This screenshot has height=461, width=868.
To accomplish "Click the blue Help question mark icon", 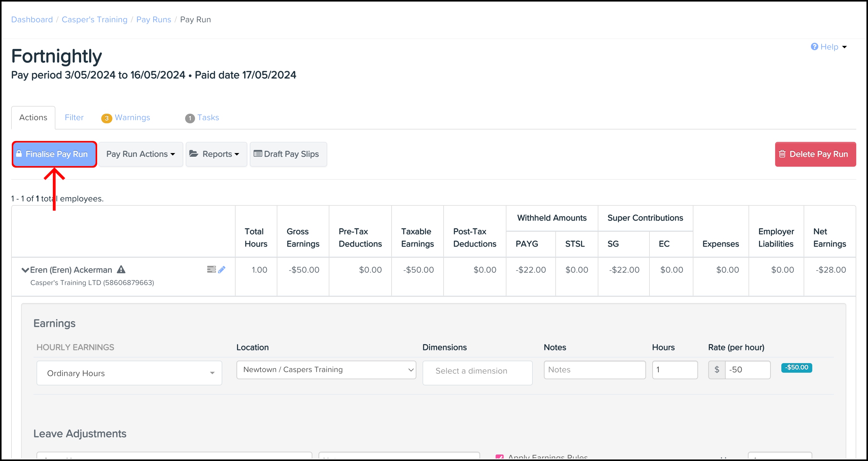I will 814,46.
